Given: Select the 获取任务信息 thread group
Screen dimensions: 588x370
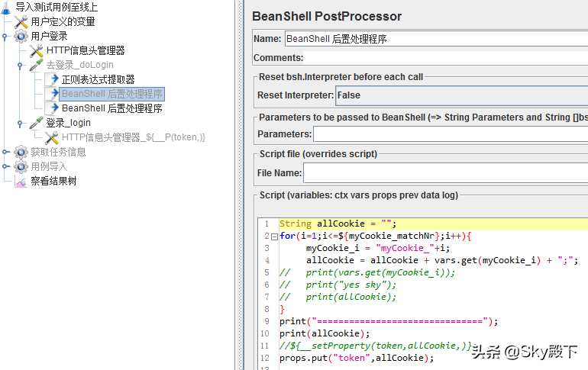Looking at the screenshot, I should pyautogui.click(x=58, y=152).
